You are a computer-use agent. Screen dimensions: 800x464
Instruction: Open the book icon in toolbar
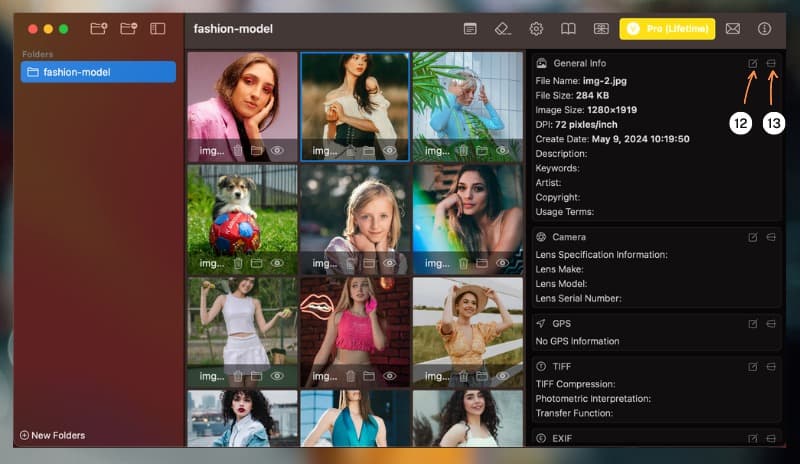pos(568,29)
